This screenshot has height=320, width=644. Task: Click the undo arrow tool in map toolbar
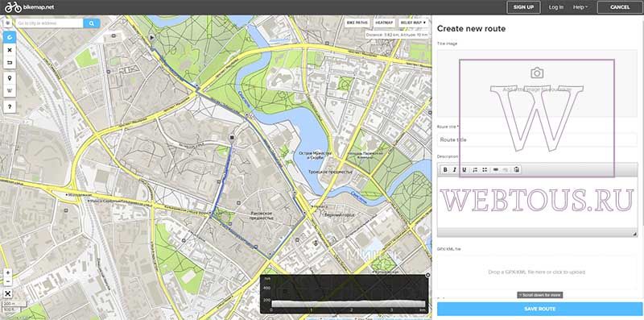10,63
